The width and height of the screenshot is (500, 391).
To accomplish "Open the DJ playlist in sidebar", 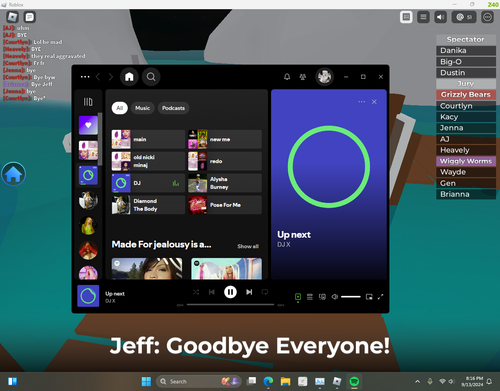I will coord(88,175).
